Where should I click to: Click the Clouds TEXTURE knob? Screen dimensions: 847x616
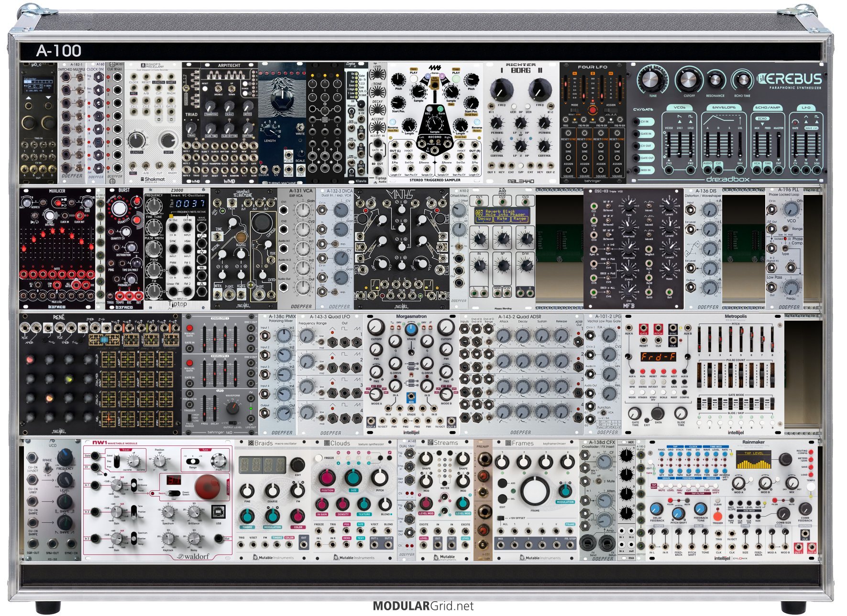(x=364, y=505)
